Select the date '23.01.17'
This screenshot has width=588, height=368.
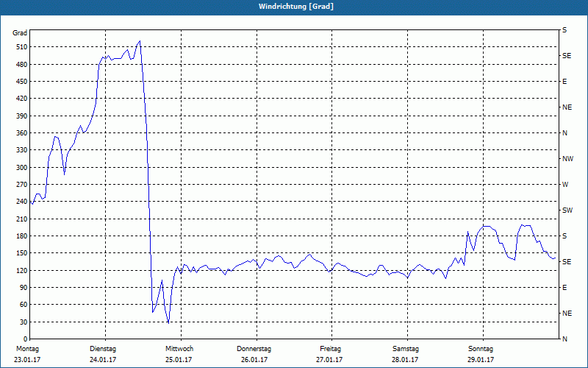(27, 360)
